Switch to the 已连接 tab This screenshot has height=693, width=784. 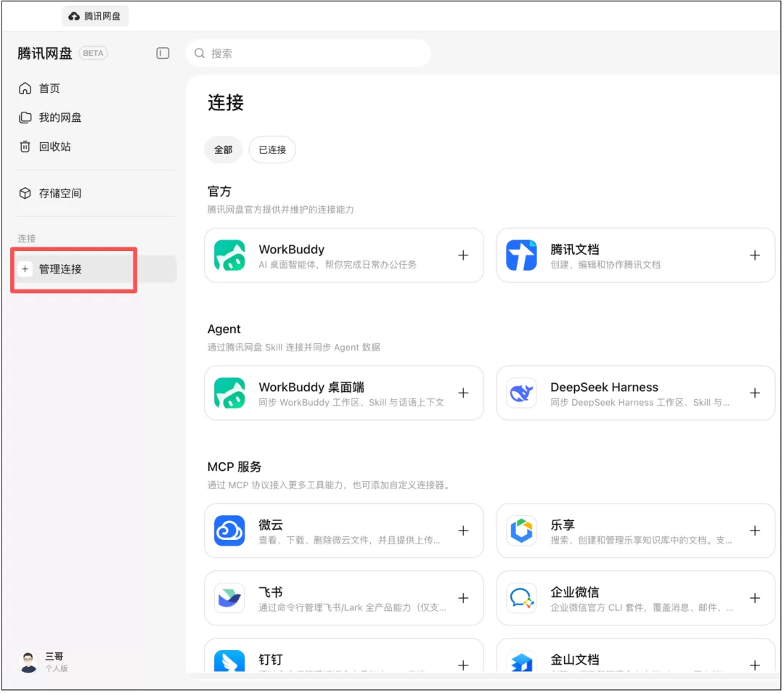272,150
